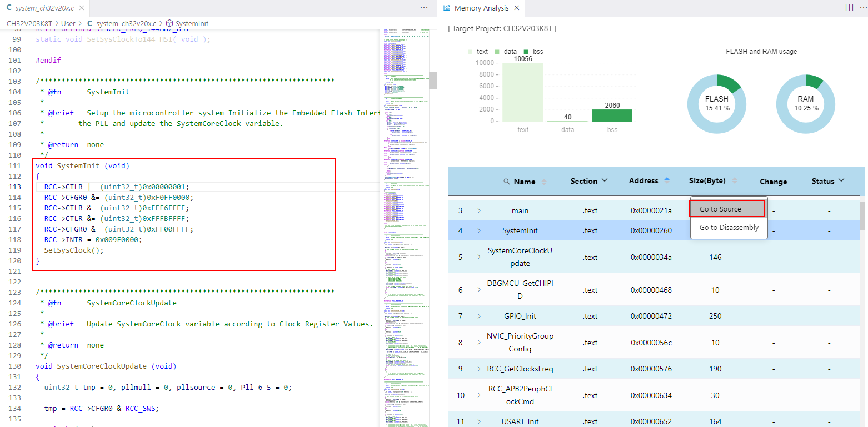Click the Name column search icon
Screen dimensions: 868x427
tap(506, 182)
